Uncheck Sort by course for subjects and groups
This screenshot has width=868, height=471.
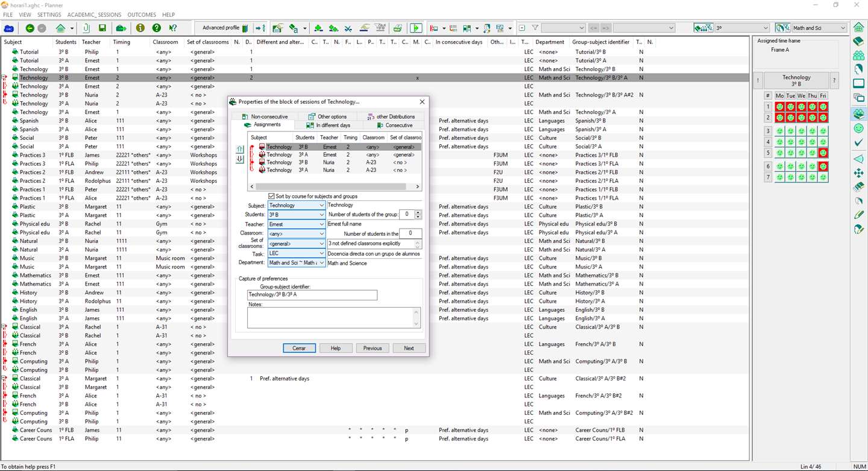coord(272,197)
